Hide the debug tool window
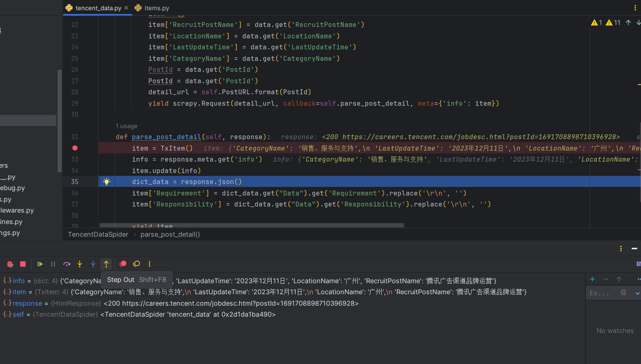The image size is (641, 364). [x=634, y=249]
